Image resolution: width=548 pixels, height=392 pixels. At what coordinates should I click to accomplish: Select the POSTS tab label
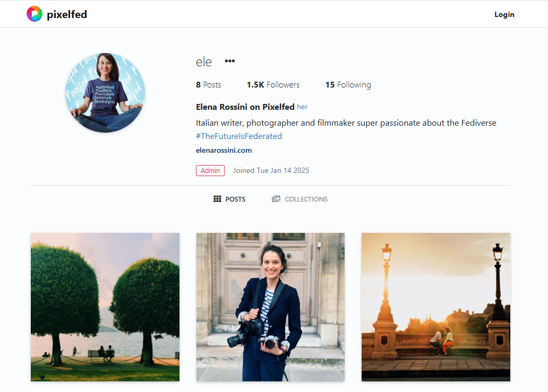pos(235,199)
